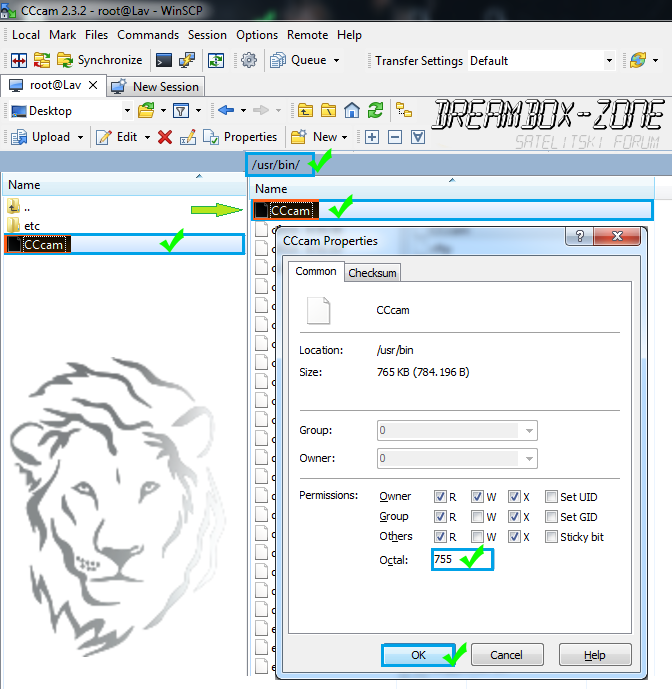Click the Unselect Files minus icon
The height and width of the screenshot is (689, 672).
pos(395,137)
